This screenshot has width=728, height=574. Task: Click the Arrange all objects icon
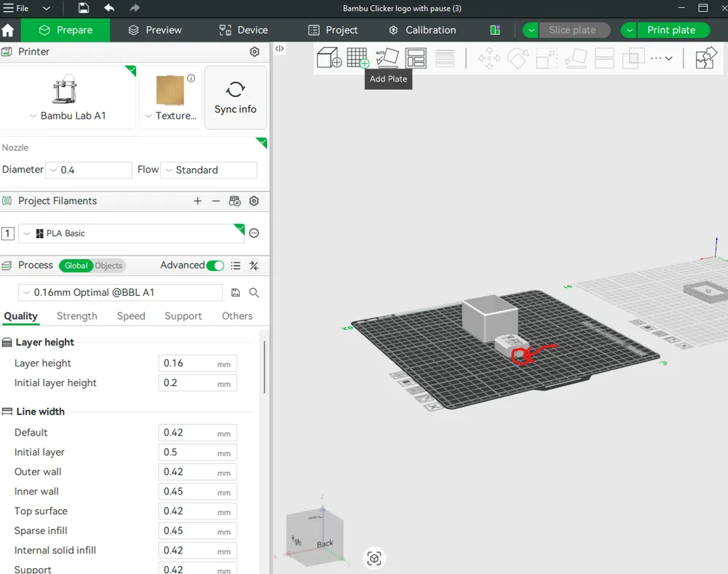pos(416,58)
